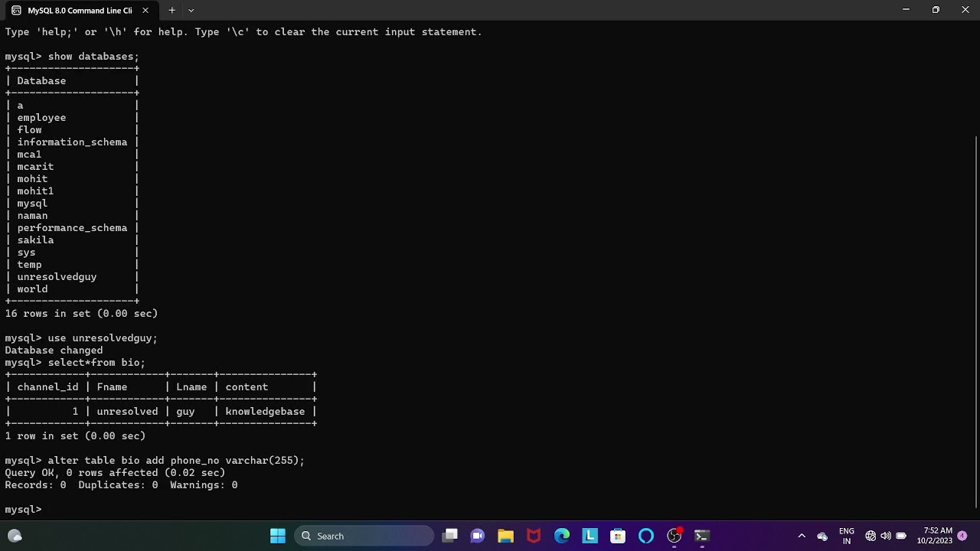Click the 'sakila' database name

click(35, 240)
